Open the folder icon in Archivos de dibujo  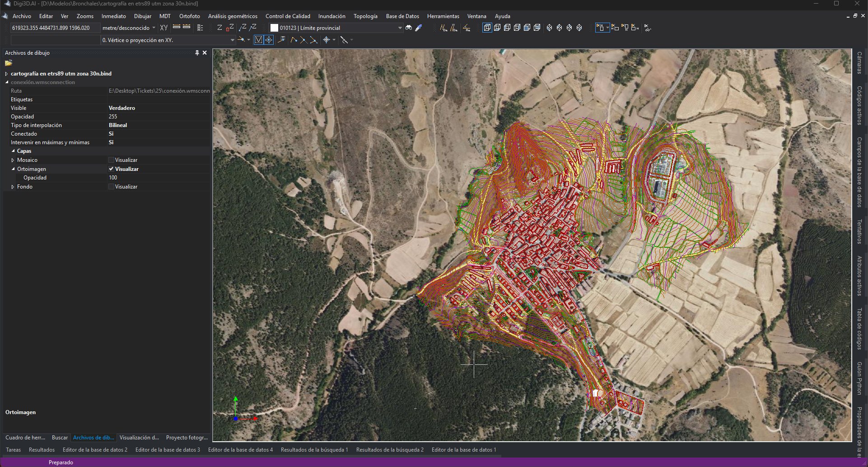pos(9,63)
